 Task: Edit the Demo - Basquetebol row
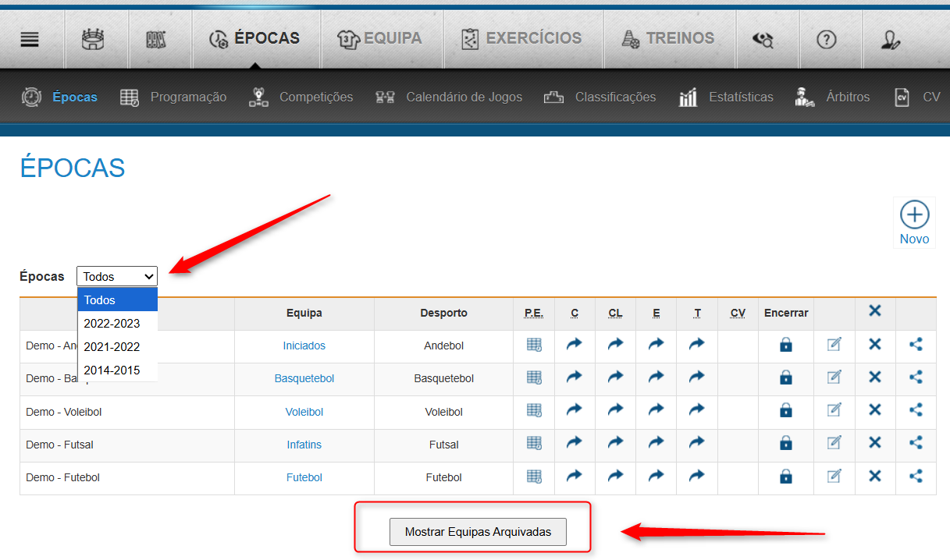tap(834, 377)
